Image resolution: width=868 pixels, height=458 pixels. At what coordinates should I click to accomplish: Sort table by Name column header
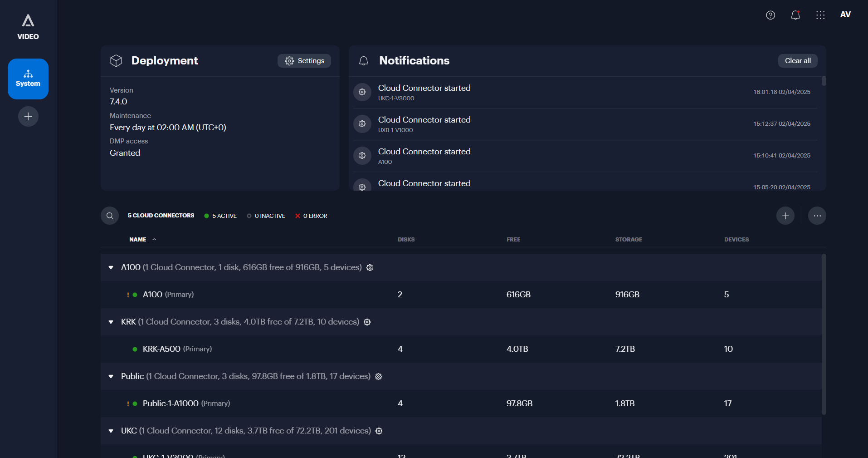(x=138, y=240)
